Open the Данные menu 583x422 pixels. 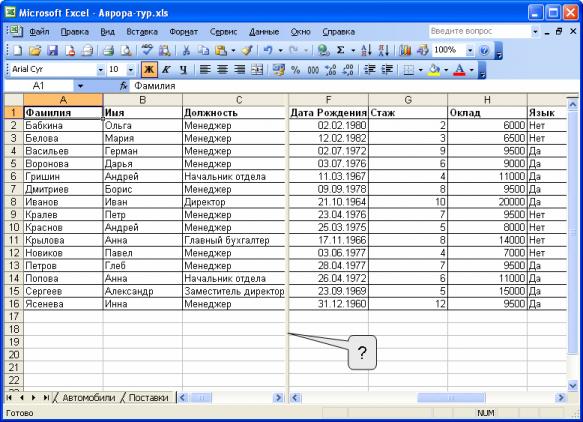264,32
